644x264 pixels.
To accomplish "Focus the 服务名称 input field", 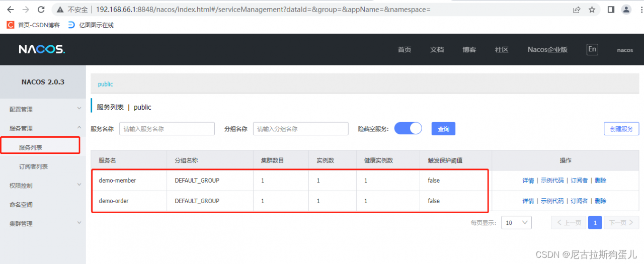I will point(167,129).
